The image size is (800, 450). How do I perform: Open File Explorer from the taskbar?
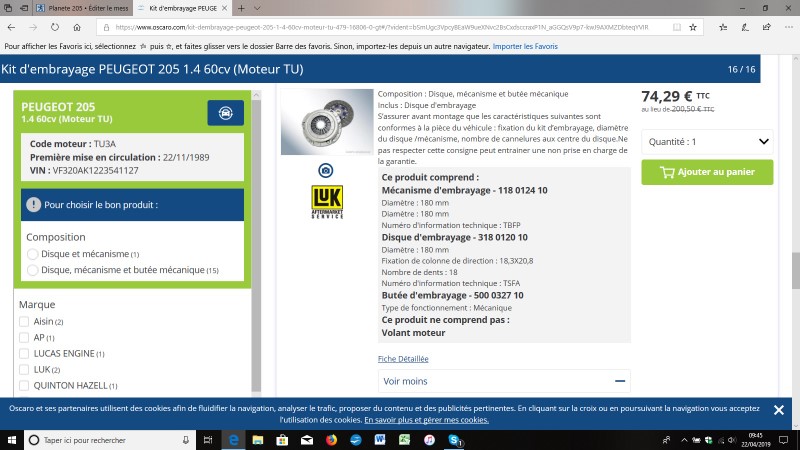coord(258,440)
